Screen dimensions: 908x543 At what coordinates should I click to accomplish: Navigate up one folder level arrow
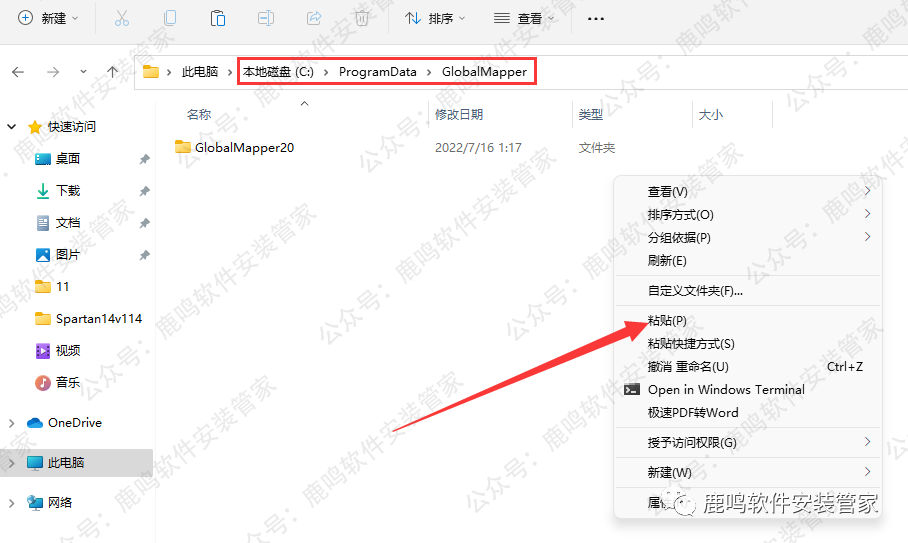[112, 72]
